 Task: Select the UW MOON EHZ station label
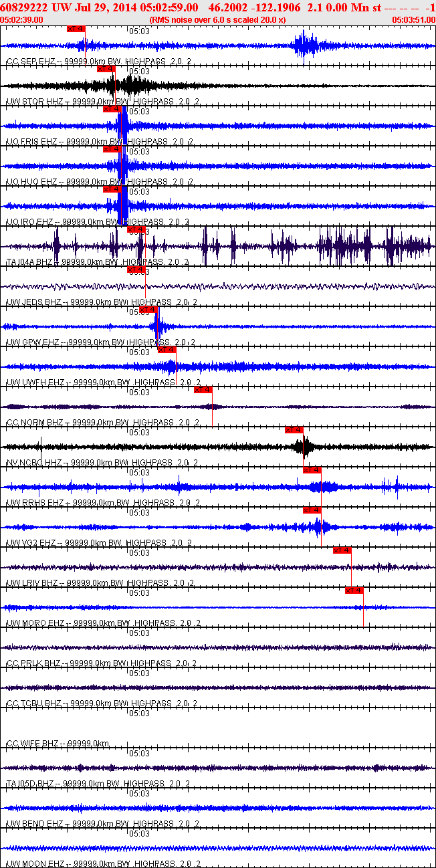click(102, 863)
